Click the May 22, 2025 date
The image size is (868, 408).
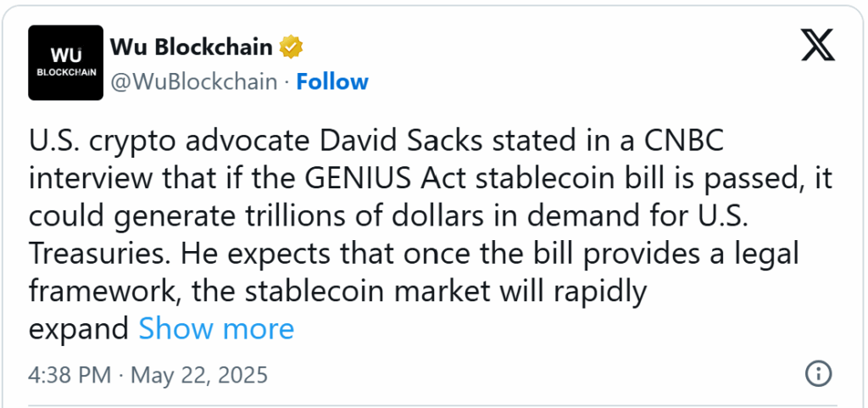[x=199, y=375]
